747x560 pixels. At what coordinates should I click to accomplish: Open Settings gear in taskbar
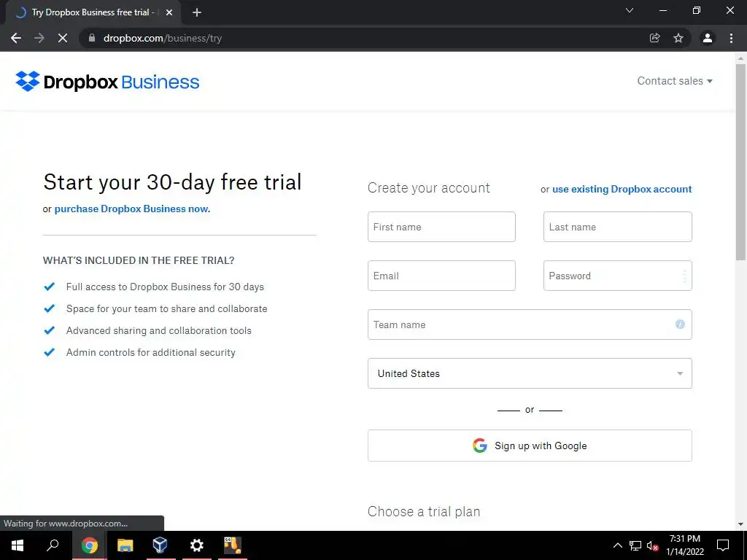pyautogui.click(x=196, y=545)
